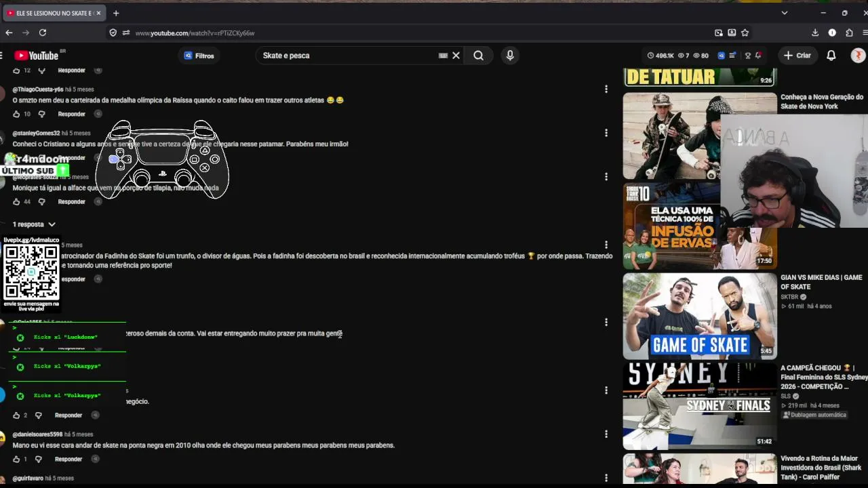Screen dimensions: 868x488
Task: Open the browser downloads icon
Action: click(x=815, y=33)
